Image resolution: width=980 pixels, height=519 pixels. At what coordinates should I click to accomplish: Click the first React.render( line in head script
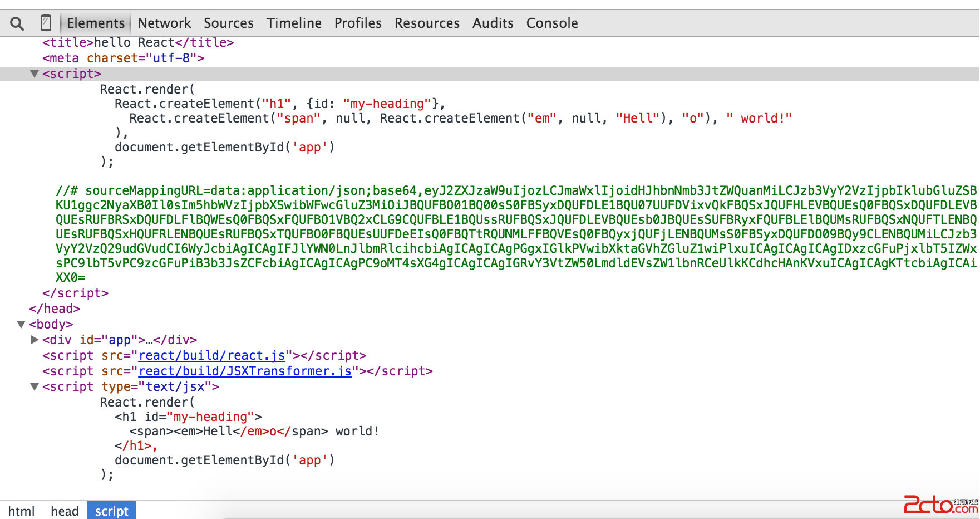click(x=147, y=90)
